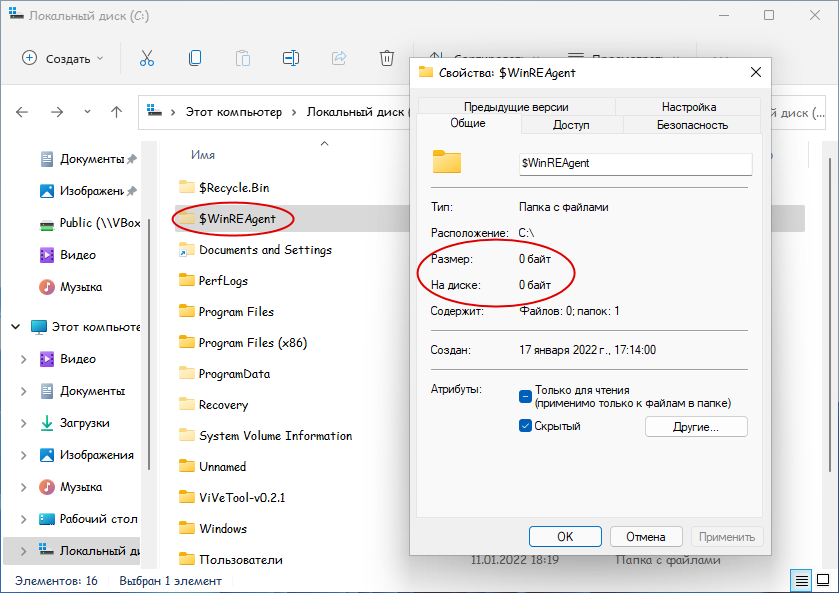Click the Copy icon in toolbar
839x593 pixels.
pyautogui.click(x=195, y=58)
